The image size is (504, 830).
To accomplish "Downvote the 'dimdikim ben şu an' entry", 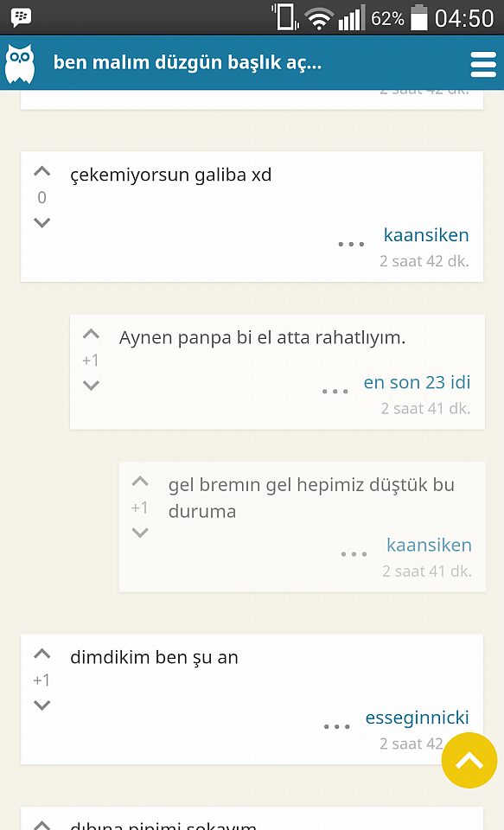I will coord(41,705).
